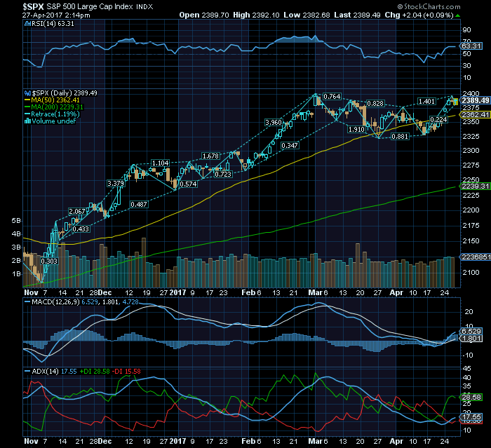Click the '-DI 15.58' label in ADX legend
This screenshot has height=448, width=491.
[127, 372]
